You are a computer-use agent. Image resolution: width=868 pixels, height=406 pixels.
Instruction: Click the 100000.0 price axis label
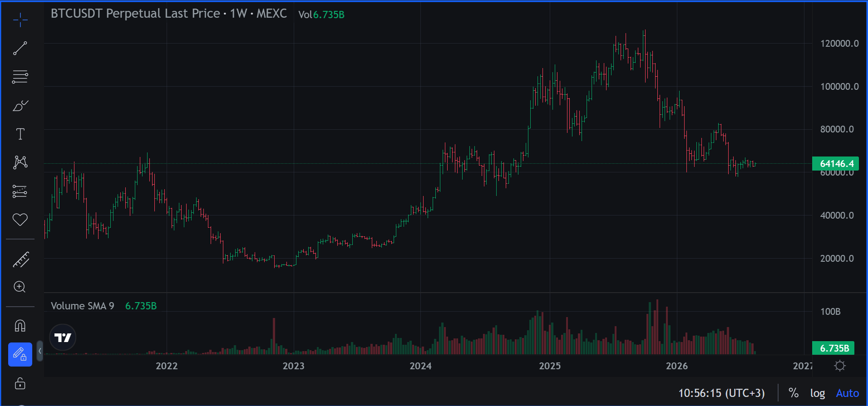point(839,87)
